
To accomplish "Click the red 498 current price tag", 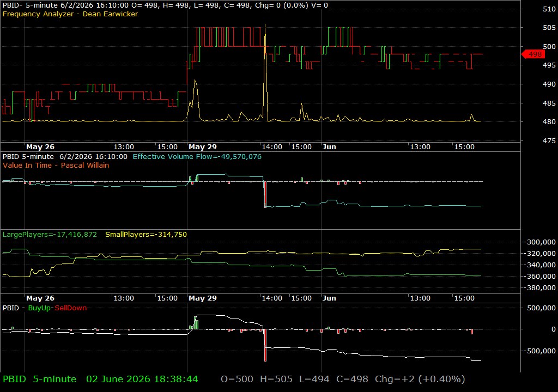I will pyautogui.click(x=533, y=54).
